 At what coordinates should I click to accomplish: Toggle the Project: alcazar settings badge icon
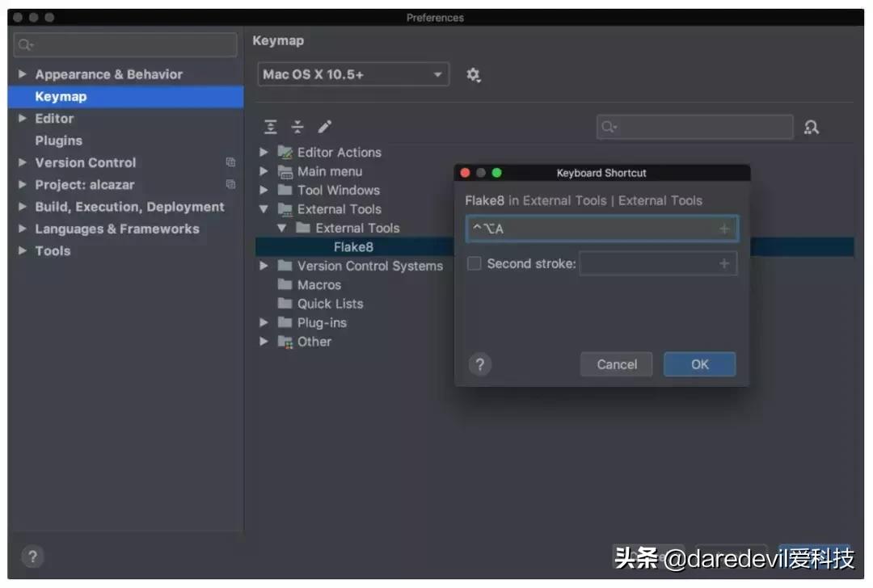(230, 184)
